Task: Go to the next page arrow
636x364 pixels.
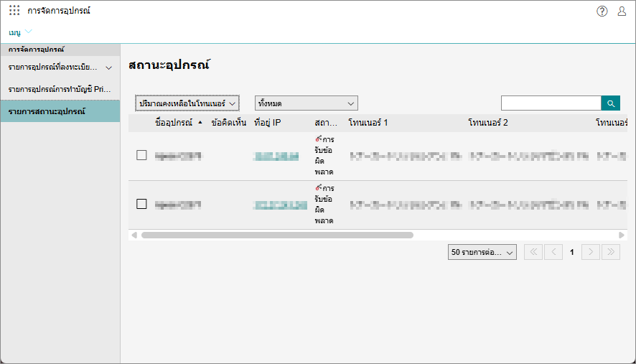Action: click(591, 252)
